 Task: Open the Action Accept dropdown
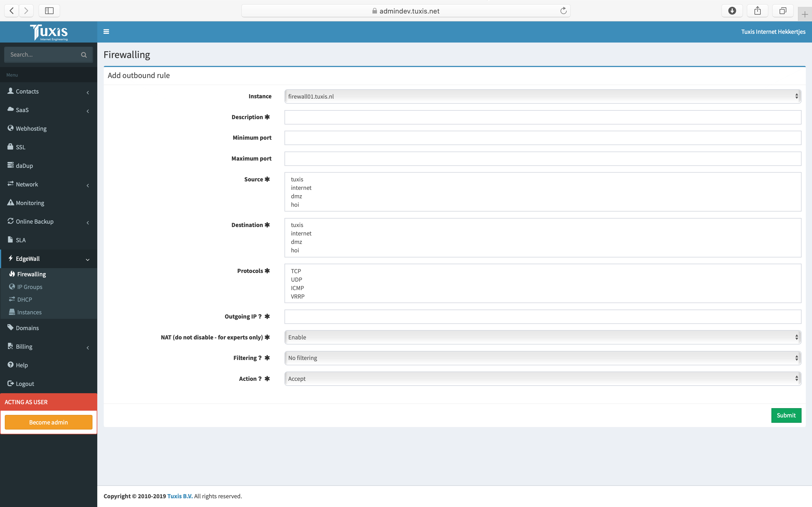(542, 379)
